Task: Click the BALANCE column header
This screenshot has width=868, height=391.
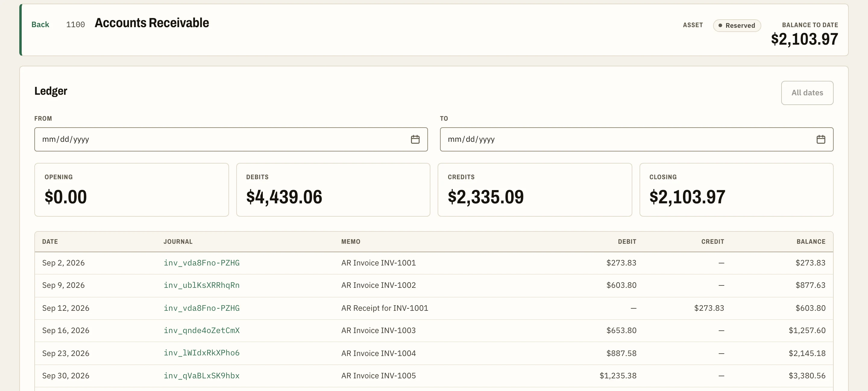Action: pos(811,242)
